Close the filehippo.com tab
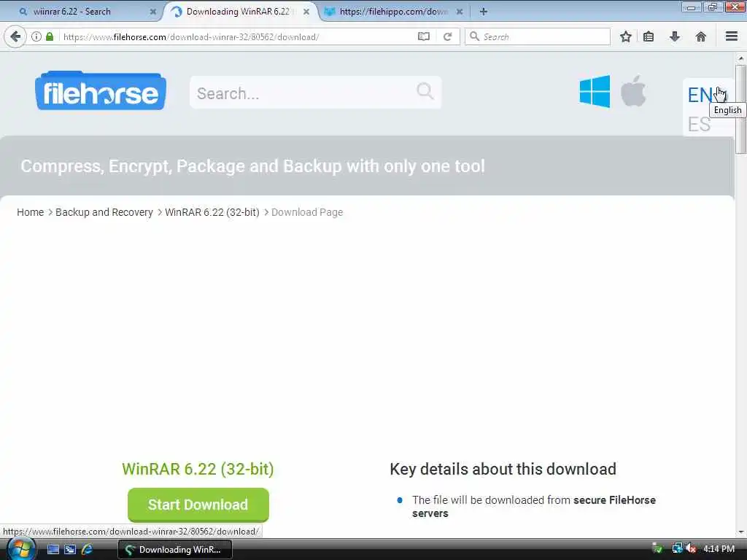This screenshot has height=560, width=747. point(460,12)
